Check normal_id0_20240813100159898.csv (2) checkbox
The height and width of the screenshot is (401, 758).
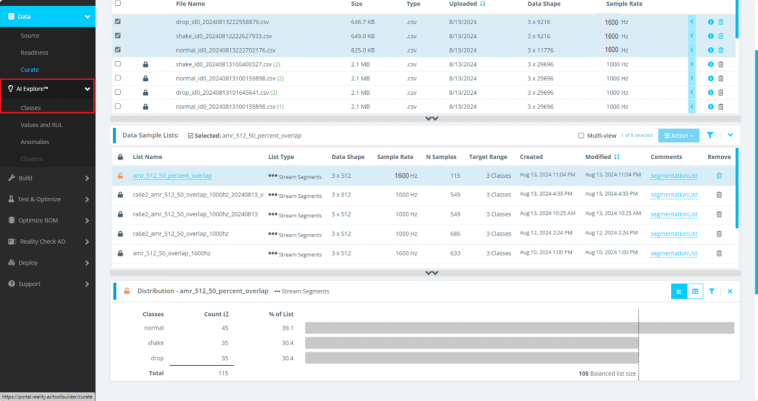click(117, 78)
